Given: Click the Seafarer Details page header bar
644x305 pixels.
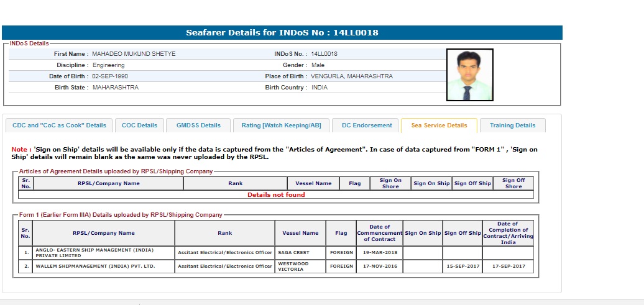Looking at the screenshot, I should coord(282,32).
